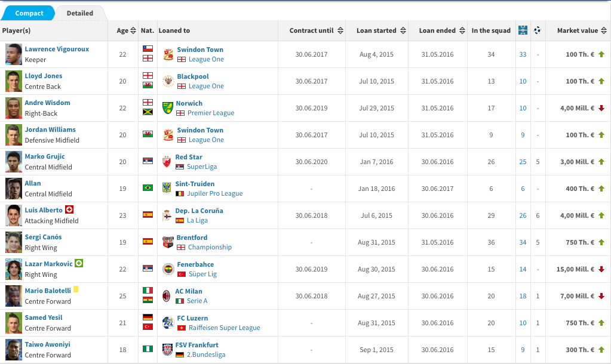Click Taiwo Awoniyi's player photo thumbnail
This screenshot has width=611, height=364.
pyautogui.click(x=14, y=350)
